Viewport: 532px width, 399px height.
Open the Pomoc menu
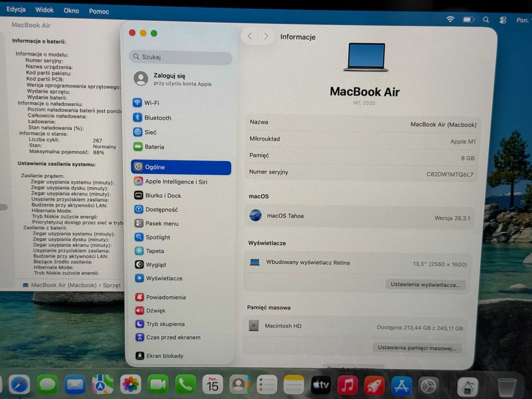99,11
